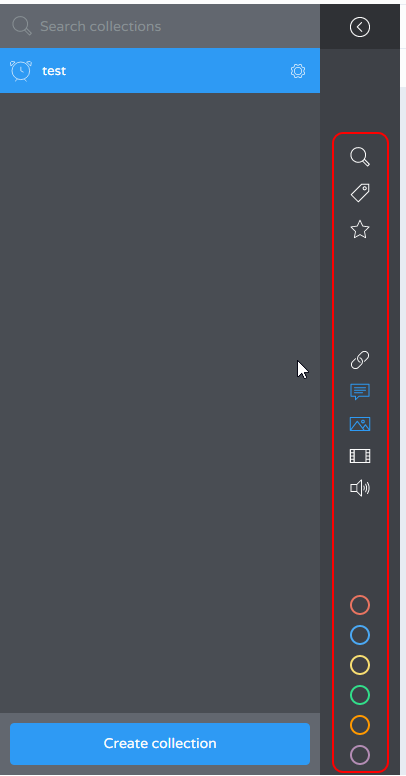Viewport: 406px width, 776px height.
Task: Select the purple color circle filter
Action: point(360,755)
